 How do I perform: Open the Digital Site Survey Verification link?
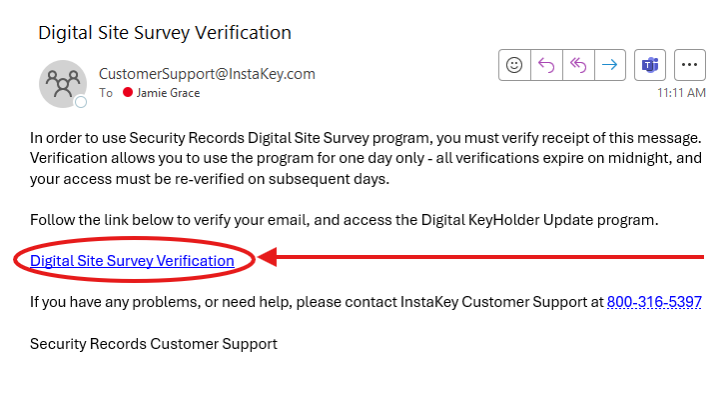132,260
